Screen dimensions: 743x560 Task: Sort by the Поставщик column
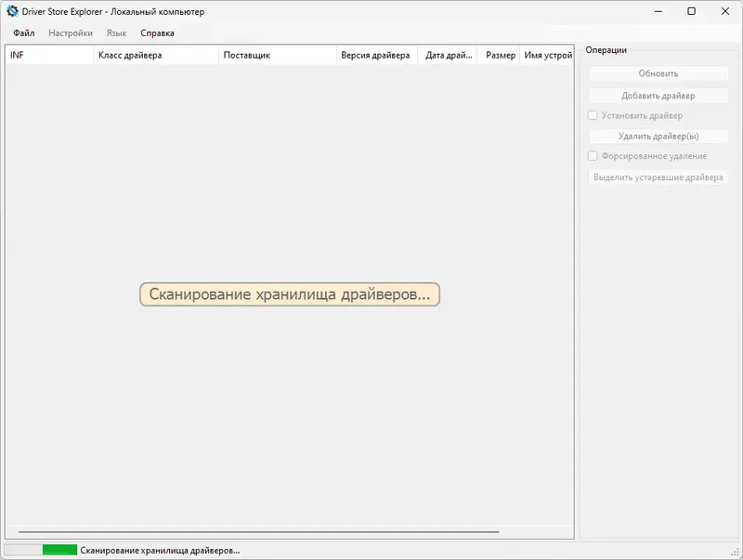tap(279, 55)
